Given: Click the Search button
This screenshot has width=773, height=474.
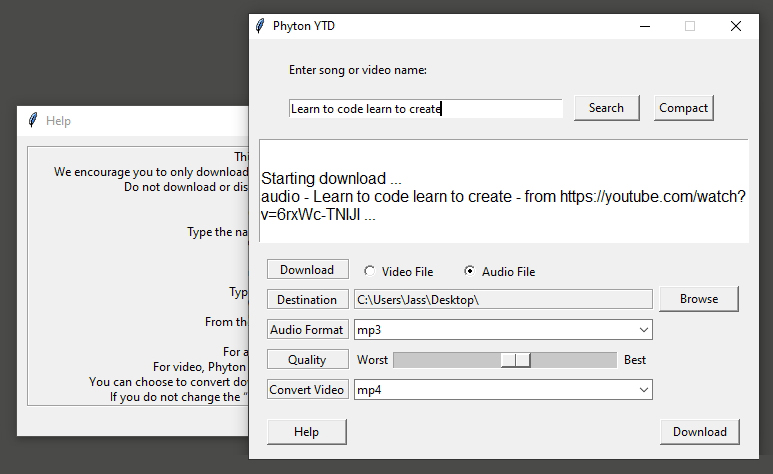Looking at the screenshot, I should pyautogui.click(x=606, y=108).
